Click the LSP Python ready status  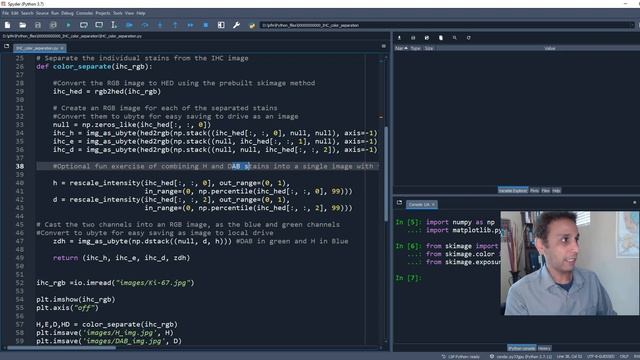tap(461, 357)
